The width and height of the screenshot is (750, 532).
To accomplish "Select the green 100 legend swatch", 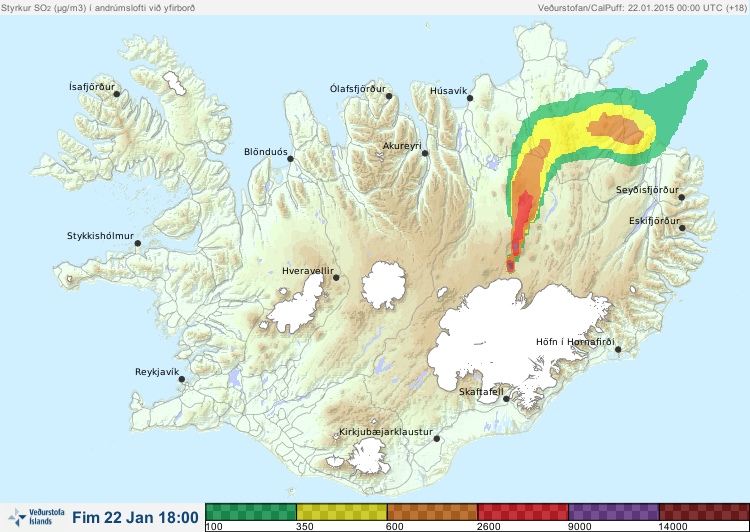I will 251,511.
